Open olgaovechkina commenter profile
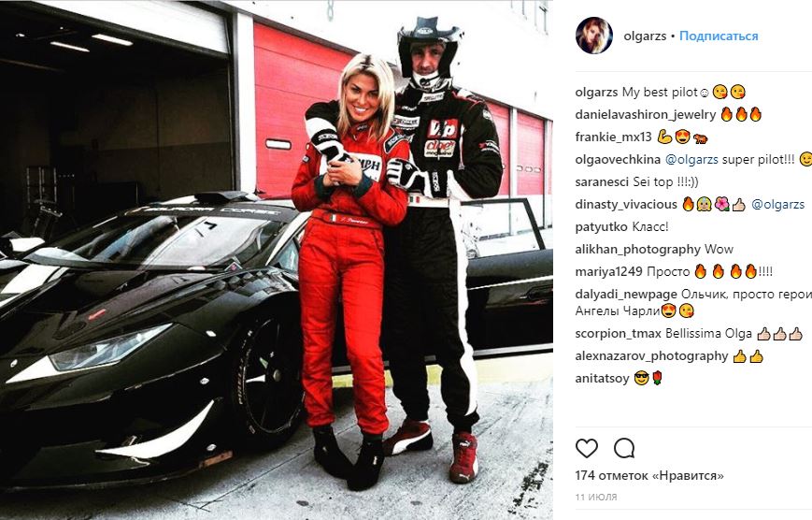This screenshot has height=520, width=812. (618, 160)
